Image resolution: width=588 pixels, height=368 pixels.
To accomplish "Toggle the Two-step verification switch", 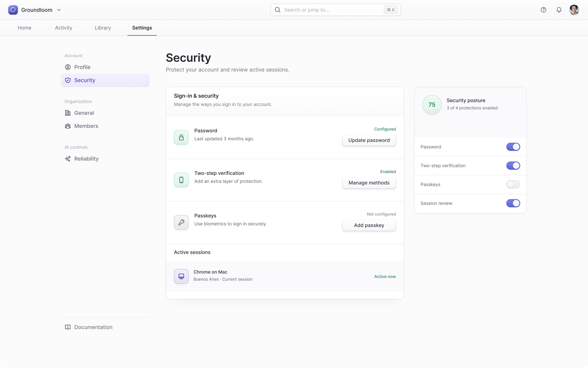I will (513, 166).
